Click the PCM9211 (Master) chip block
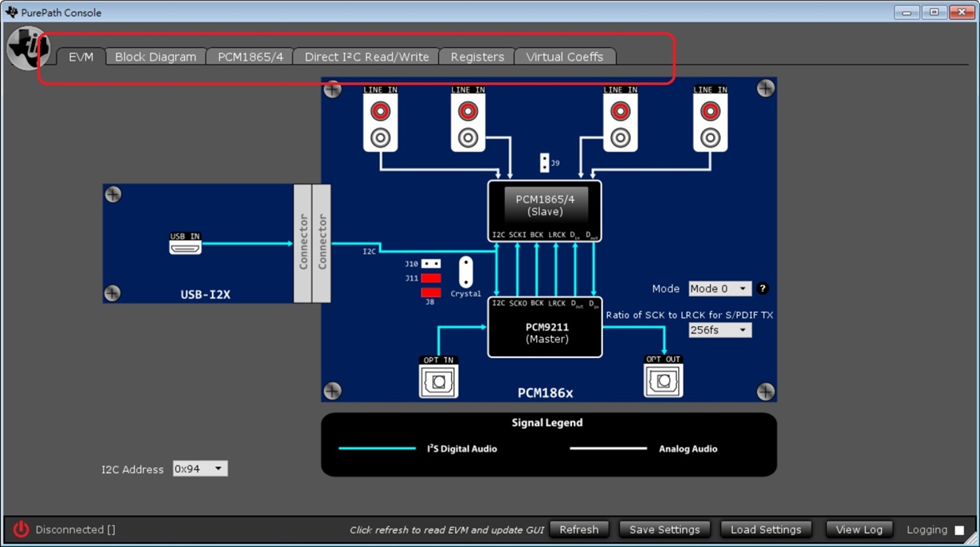The height and width of the screenshot is (547, 980). point(545,327)
